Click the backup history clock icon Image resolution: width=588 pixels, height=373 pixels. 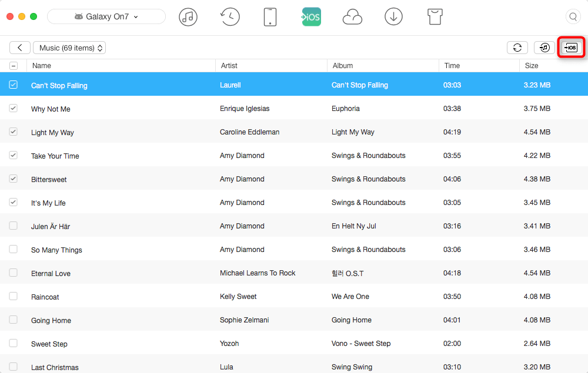pyautogui.click(x=229, y=17)
